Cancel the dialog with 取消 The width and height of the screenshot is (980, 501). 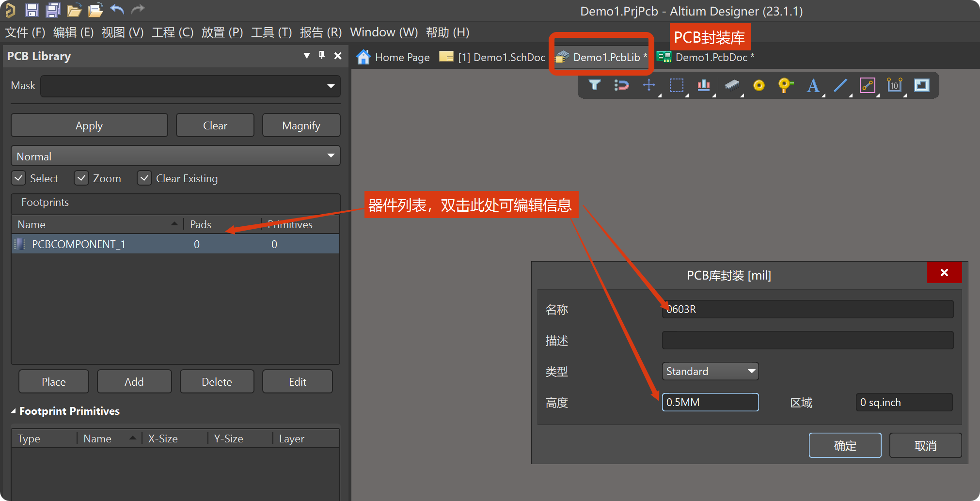925,445
